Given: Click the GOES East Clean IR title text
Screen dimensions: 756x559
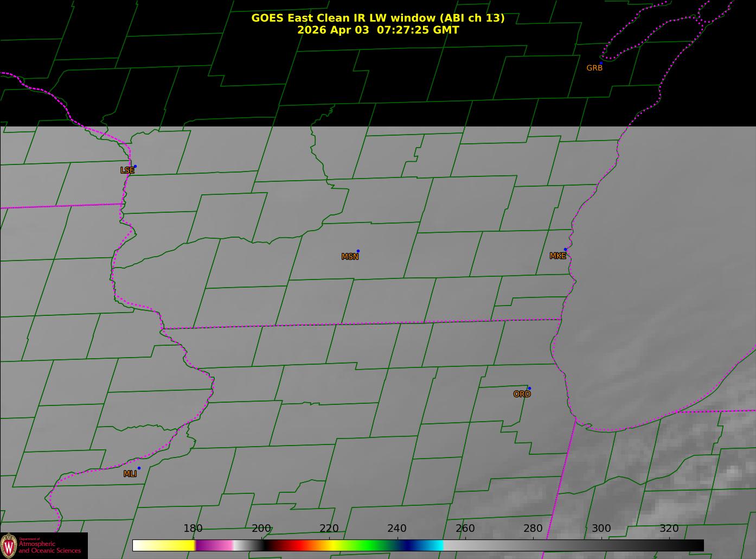Looking at the screenshot, I should (378, 18).
